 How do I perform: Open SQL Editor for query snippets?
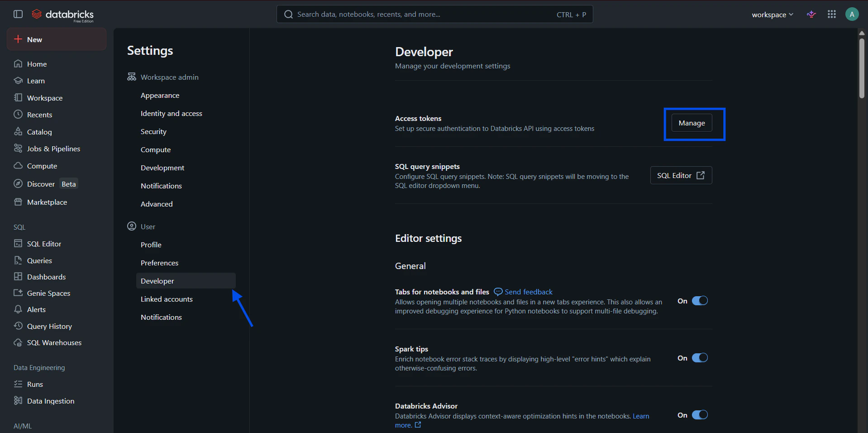click(x=681, y=175)
